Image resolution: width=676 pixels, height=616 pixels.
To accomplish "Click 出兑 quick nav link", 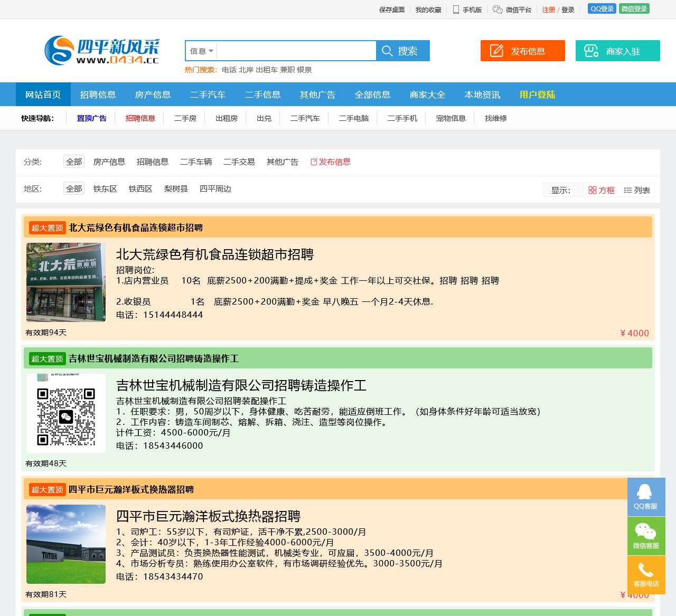I will coord(264,118).
